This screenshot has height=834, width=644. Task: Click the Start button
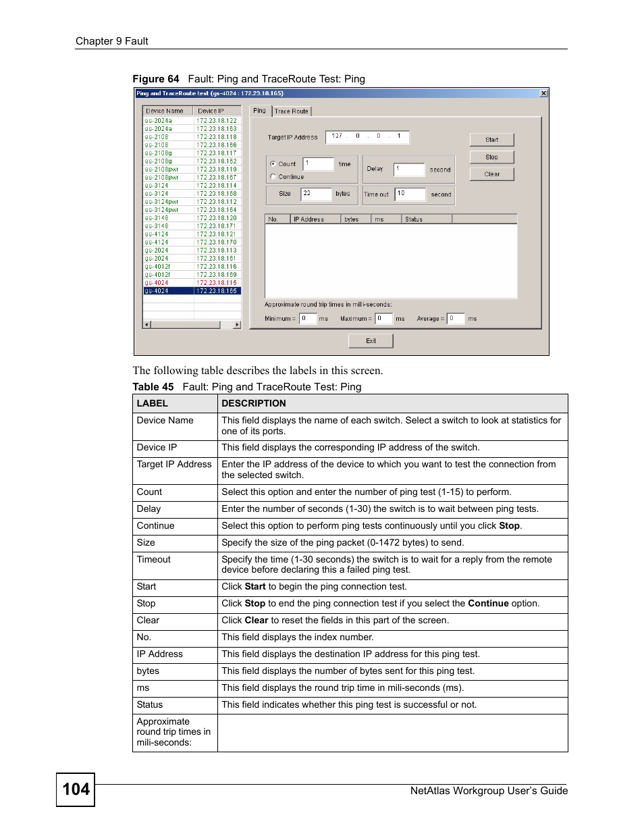492,140
